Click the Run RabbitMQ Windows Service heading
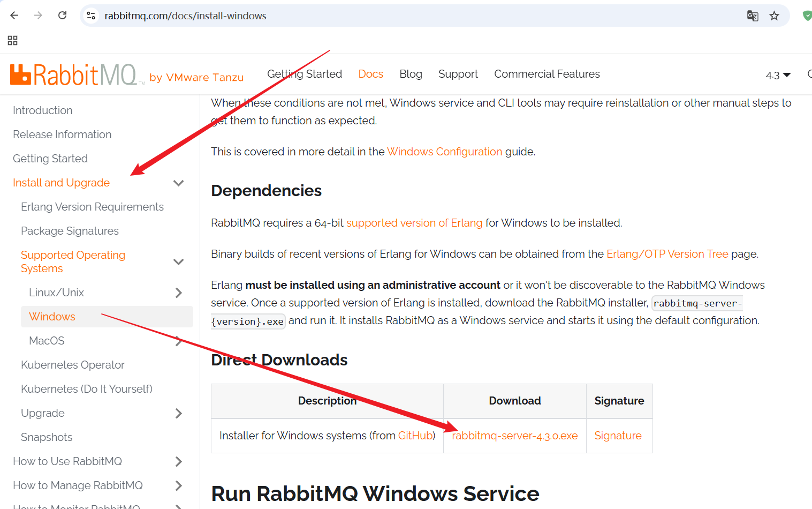Screen dimensions: 812x509 coord(375,494)
